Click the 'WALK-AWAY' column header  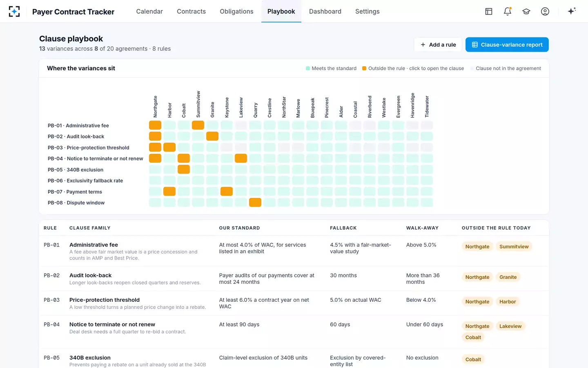point(422,228)
